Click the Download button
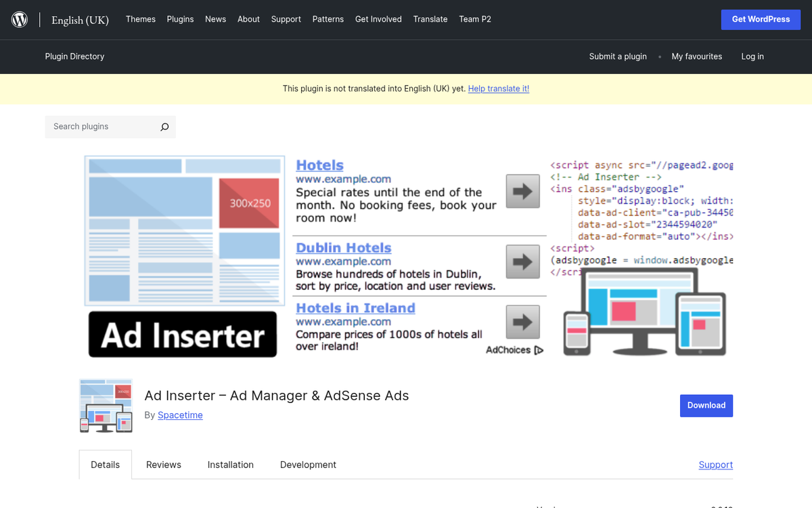This screenshot has width=812, height=508. point(706,405)
